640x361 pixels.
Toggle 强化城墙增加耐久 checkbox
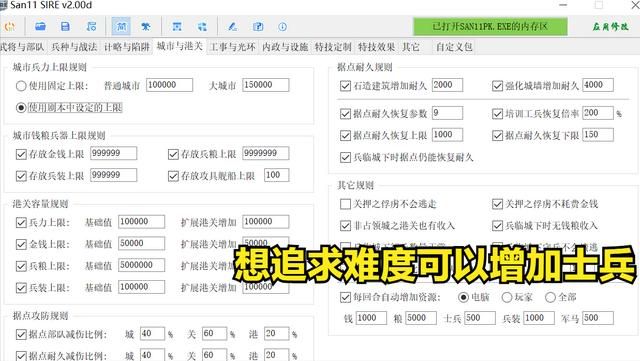pyautogui.click(x=497, y=86)
